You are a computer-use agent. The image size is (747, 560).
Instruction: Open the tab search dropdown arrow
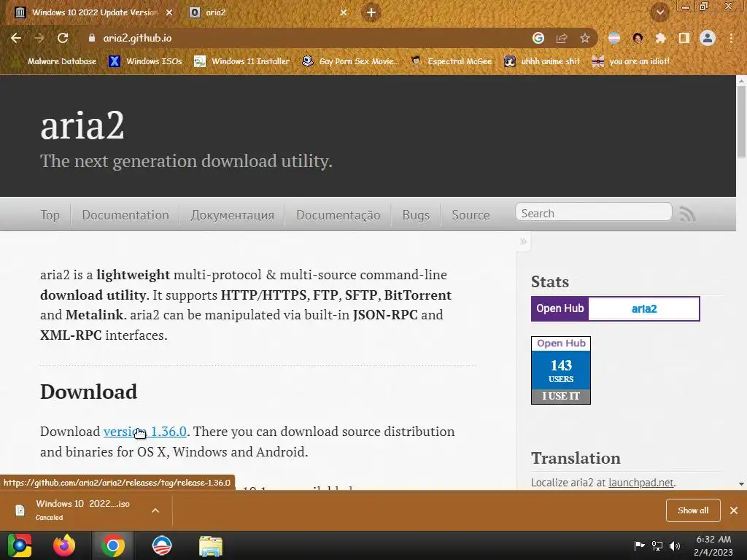[660, 13]
